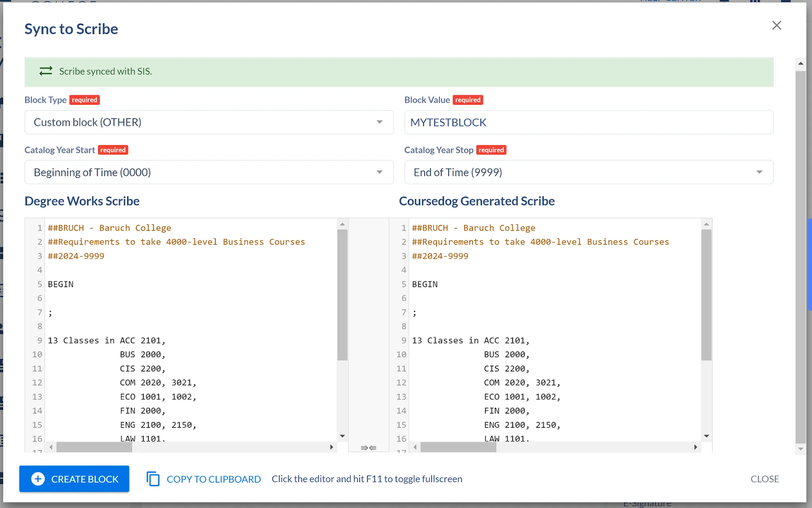This screenshot has height=508, width=812.
Task: Click Coursedog editor vertical scrollbar thumb
Action: coord(706,295)
